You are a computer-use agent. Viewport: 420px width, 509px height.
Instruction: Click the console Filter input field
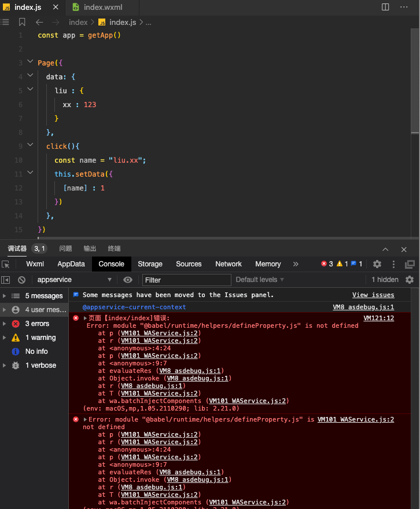click(186, 280)
